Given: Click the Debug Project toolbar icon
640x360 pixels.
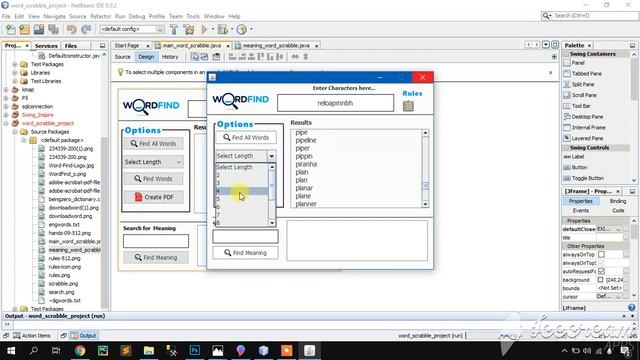Looking at the screenshot, I should (x=223, y=29).
